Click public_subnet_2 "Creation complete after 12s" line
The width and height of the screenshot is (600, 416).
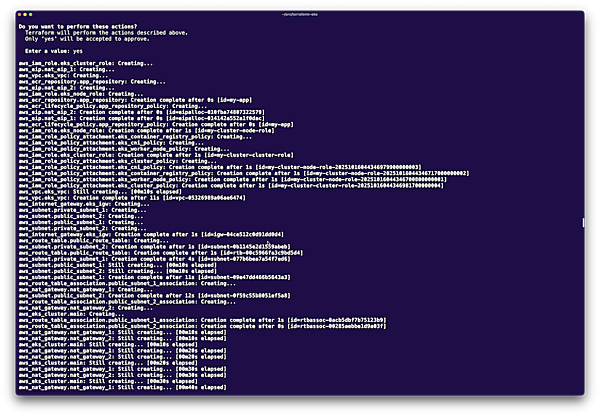click(155, 296)
